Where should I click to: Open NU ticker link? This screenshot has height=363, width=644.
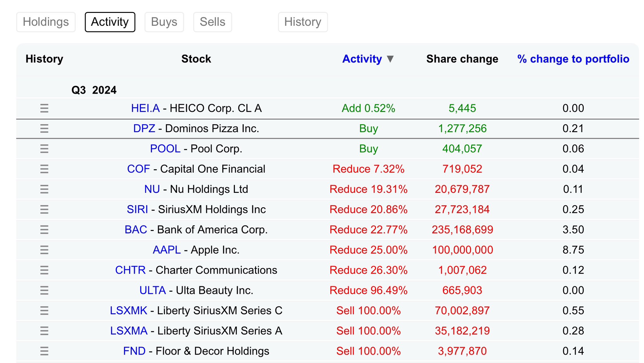[152, 189]
